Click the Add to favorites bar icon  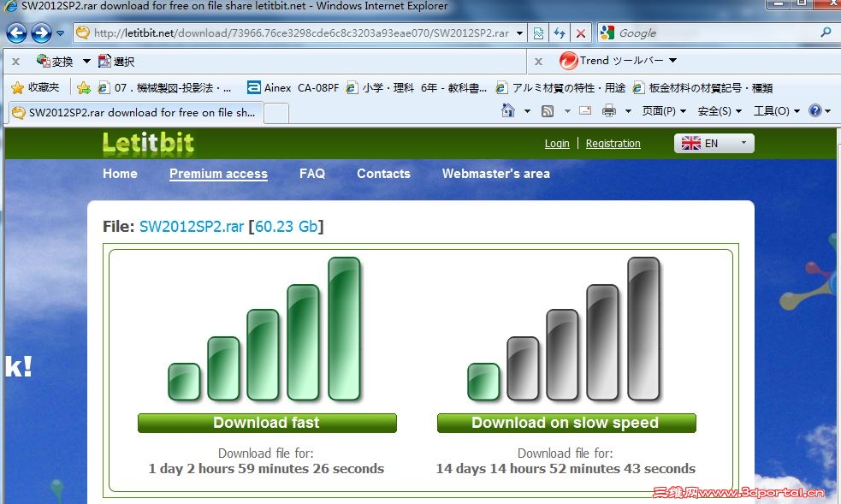84,87
